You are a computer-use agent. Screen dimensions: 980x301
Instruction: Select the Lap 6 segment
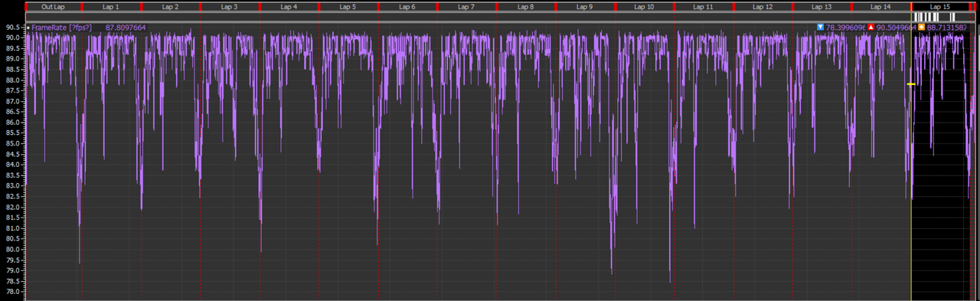407,6
